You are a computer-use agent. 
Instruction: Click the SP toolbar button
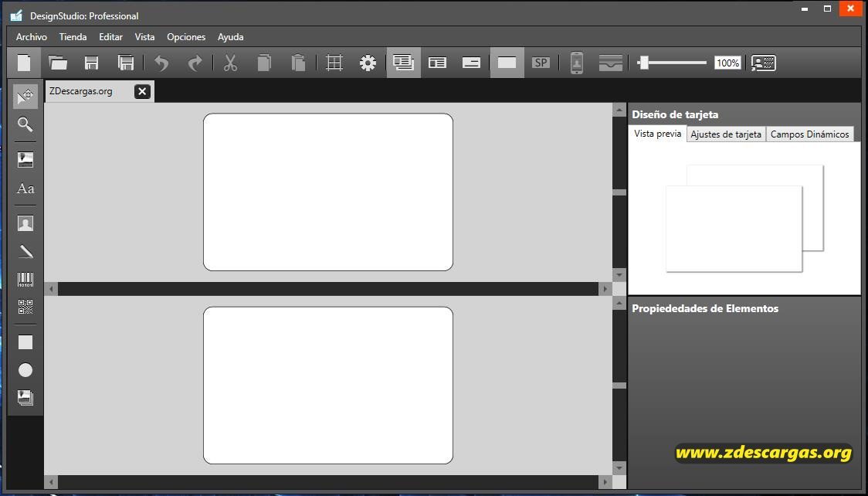click(x=541, y=63)
